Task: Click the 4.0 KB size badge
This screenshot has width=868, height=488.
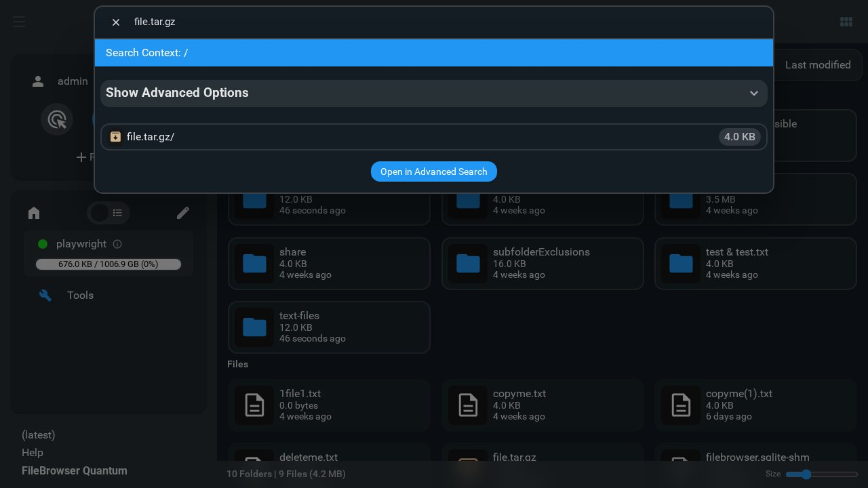Action: 740,137
